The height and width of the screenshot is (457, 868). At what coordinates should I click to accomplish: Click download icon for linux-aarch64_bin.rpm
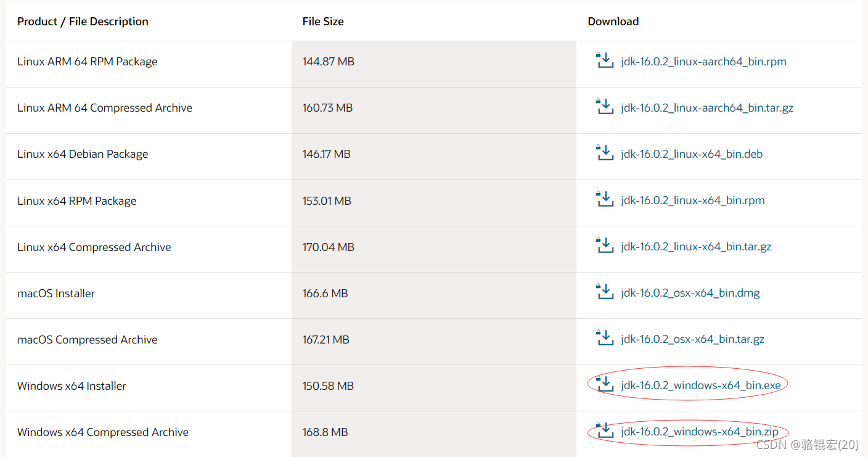[605, 60]
